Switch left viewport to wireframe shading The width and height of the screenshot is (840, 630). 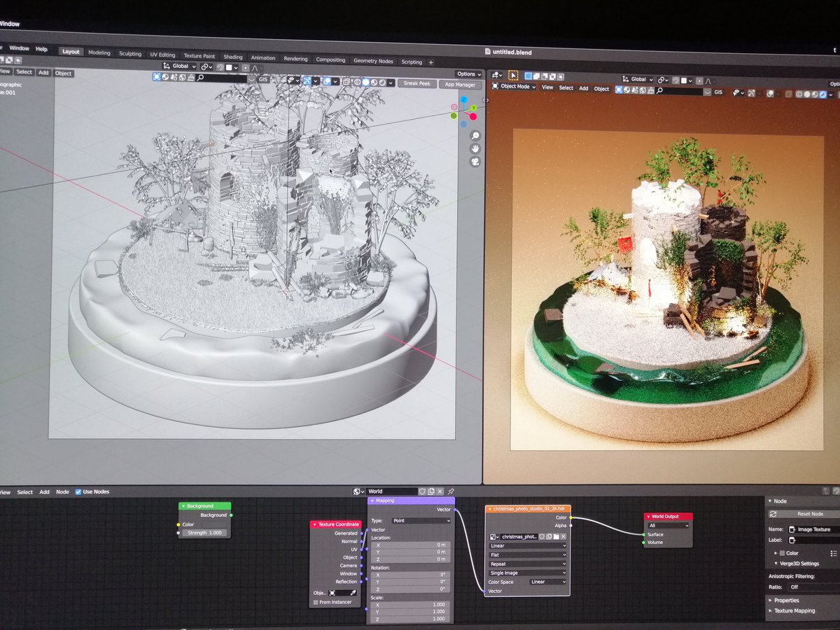(x=357, y=81)
